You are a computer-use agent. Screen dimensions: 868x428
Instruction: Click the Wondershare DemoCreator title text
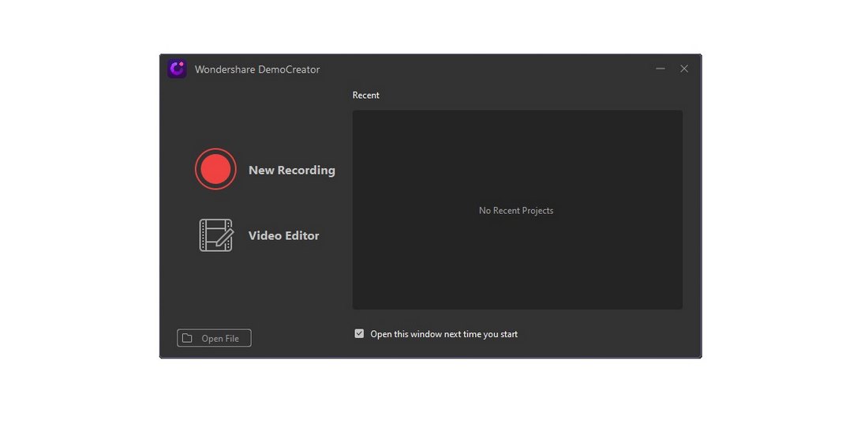[257, 69]
